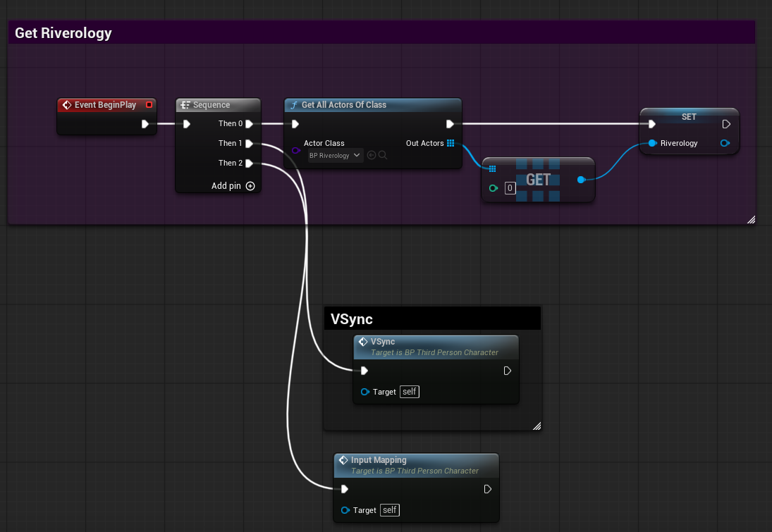This screenshot has width=772, height=532.
Task: Click the Then 1 exec pin on Sequence
Action: click(x=248, y=143)
